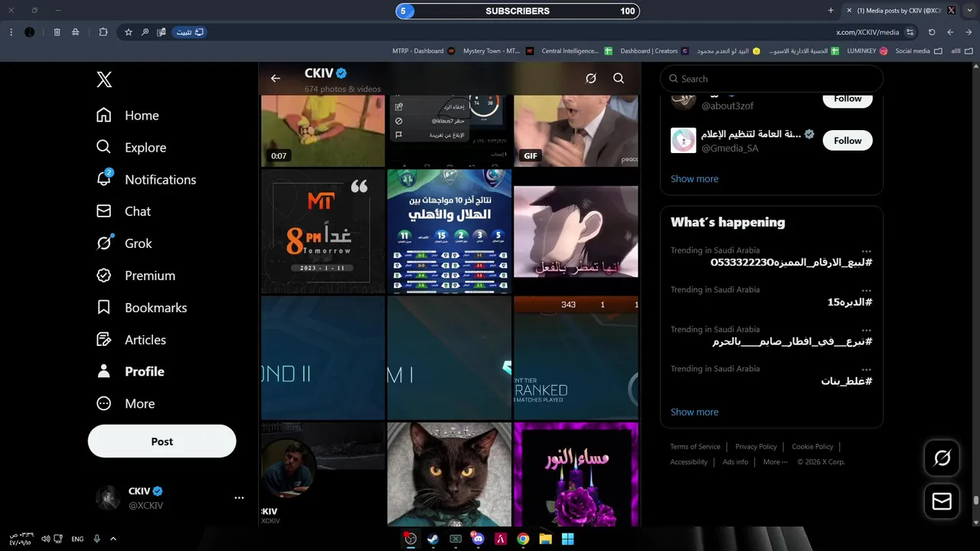Open Chat in the sidebar
Screen dimensions: 980x551
click(123, 211)
